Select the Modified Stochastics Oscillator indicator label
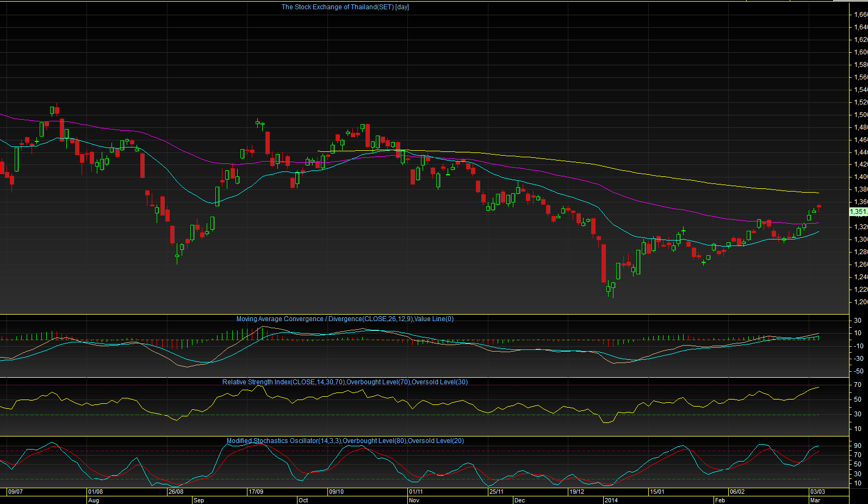The image size is (868, 504). click(345, 441)
